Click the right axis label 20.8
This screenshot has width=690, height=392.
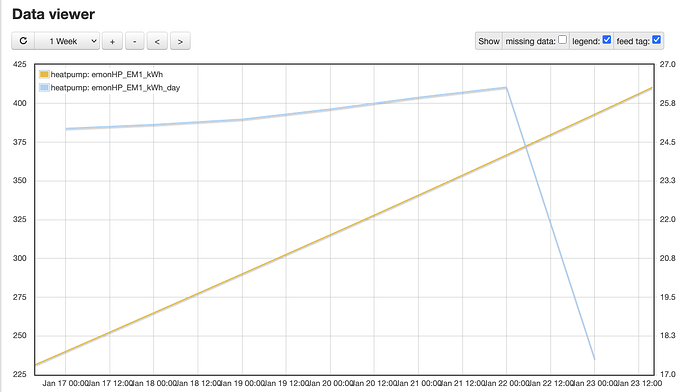pos(667,258)
